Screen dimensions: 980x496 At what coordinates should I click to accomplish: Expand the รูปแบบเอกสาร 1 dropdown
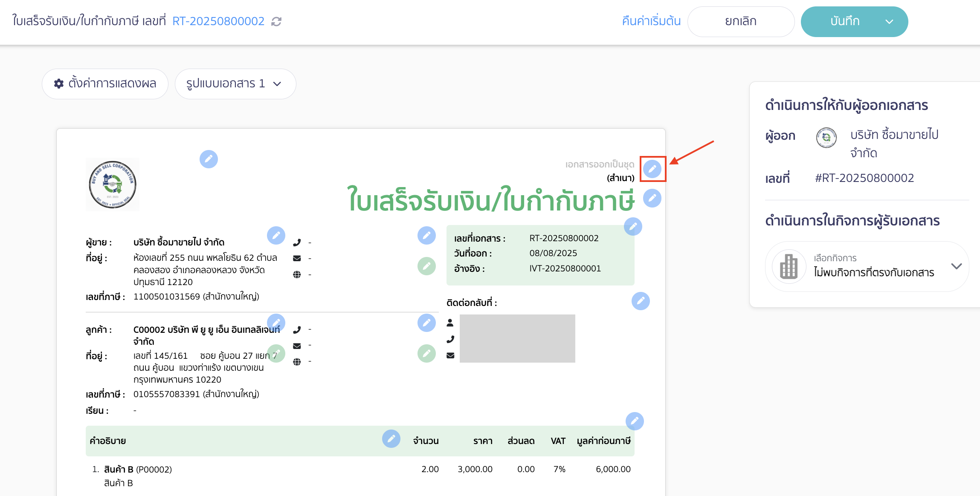tap(277, 84)
